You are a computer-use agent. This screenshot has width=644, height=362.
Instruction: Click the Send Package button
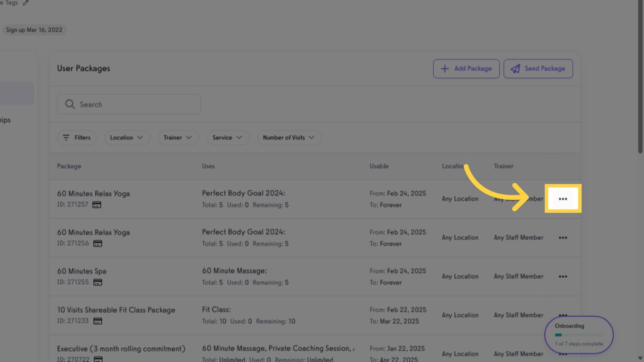click(538, 69)
